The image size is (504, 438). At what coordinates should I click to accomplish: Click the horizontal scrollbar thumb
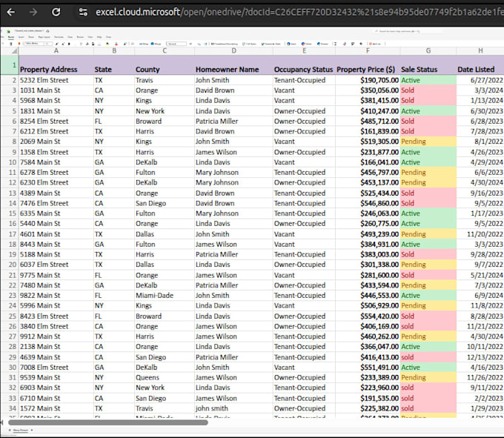108,422
